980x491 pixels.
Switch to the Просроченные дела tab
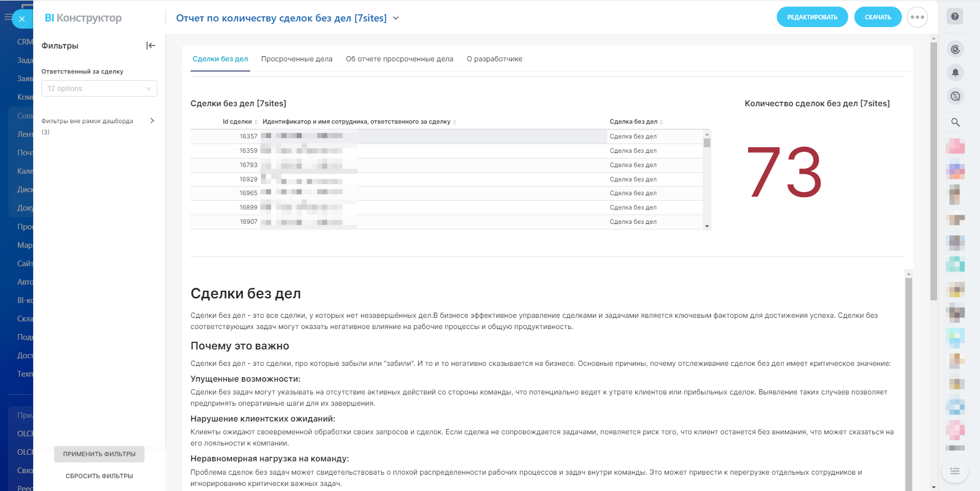pos(297,59)
